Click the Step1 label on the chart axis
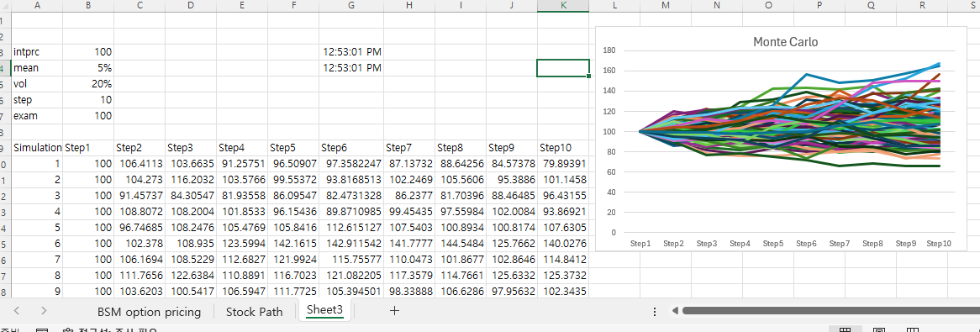The image size is (980, 332). 640,243
